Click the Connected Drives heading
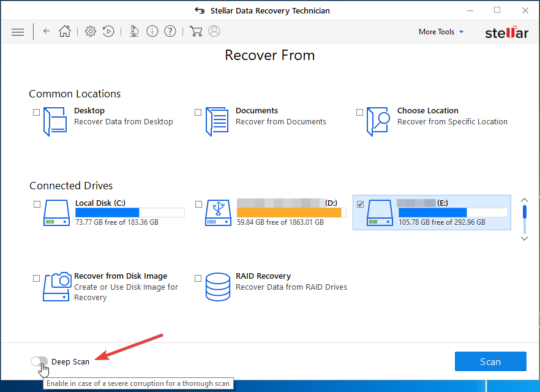Screen dimensions: 540x392 coord(71,186)
